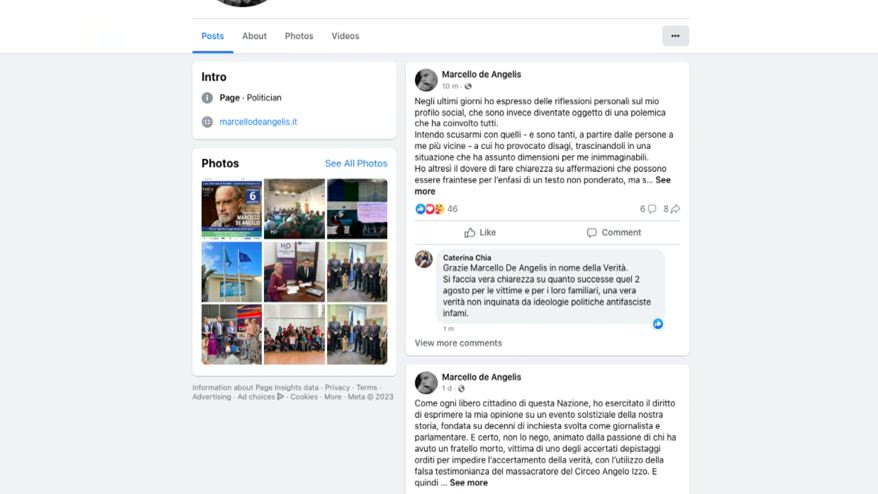Open the three-dots page options menu
The width and height of the screenshot is (878, 494).
coord(675,36)
